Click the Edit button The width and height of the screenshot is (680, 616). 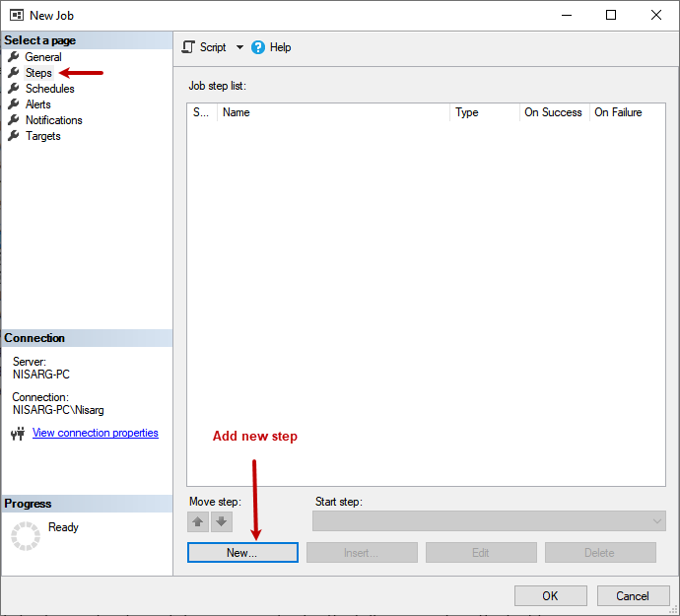(481, 553)
